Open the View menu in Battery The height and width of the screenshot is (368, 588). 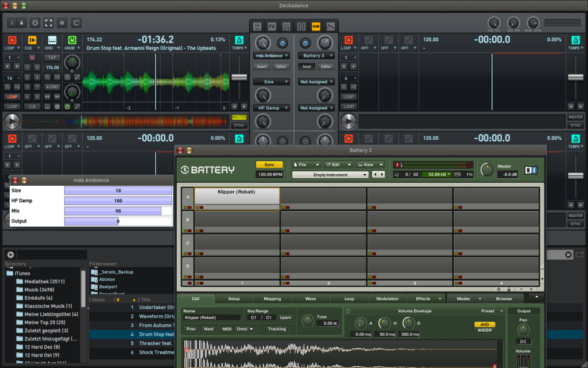click(x=370, y=164)
